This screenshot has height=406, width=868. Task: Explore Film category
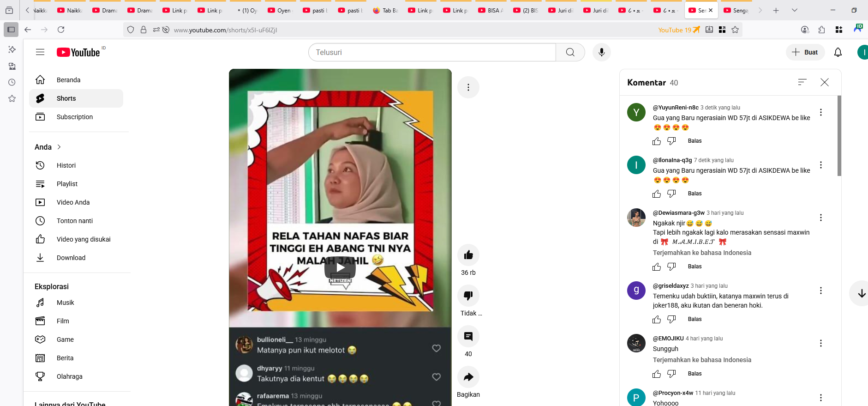(76, 321)
